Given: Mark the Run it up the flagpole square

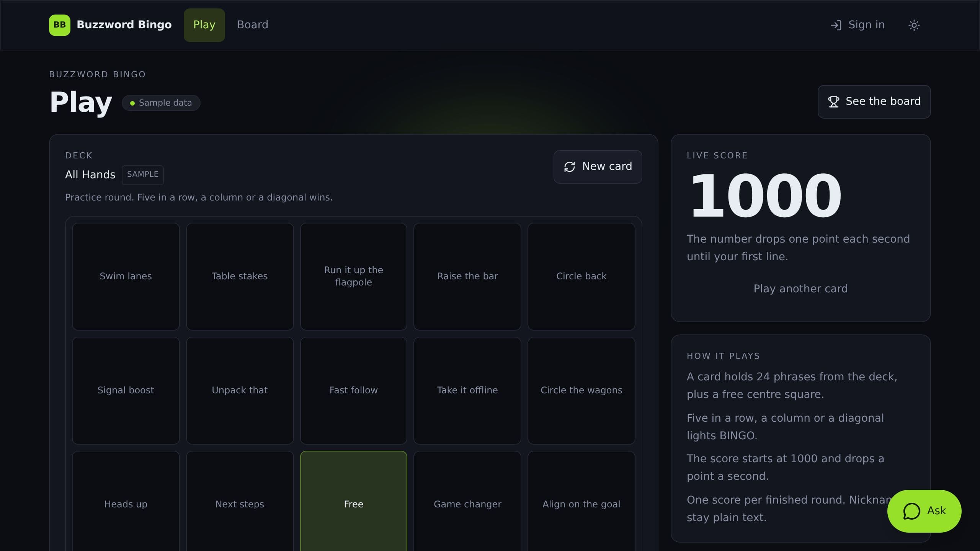Looking at the screenshot, I should (x=353, y=276).
